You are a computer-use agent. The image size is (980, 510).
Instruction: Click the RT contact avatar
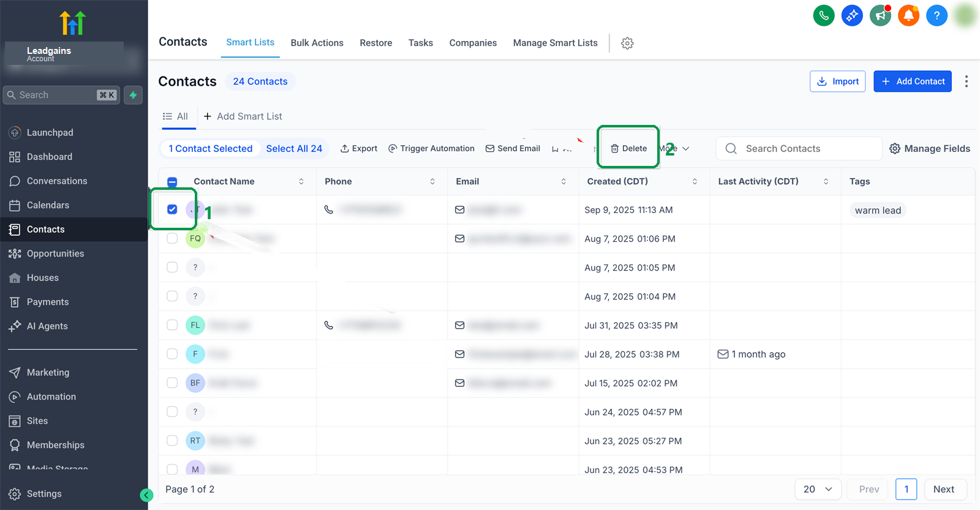pos(195,440)
